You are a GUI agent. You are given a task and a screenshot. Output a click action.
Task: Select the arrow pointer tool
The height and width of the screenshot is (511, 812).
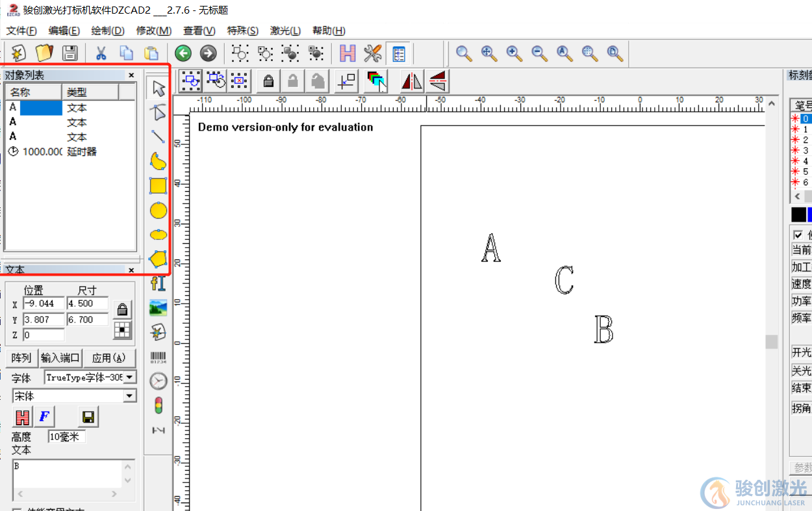click(158, 88)
